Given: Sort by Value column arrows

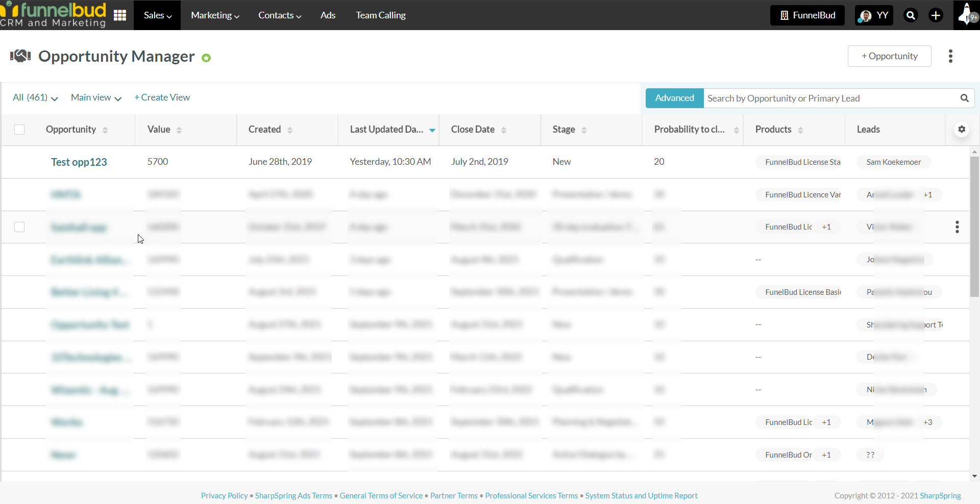Looking at the screenshot, I should (179, 130).
